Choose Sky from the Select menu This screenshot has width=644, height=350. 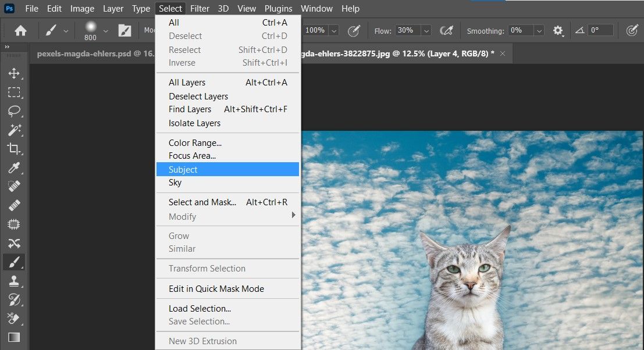point(227,183)
